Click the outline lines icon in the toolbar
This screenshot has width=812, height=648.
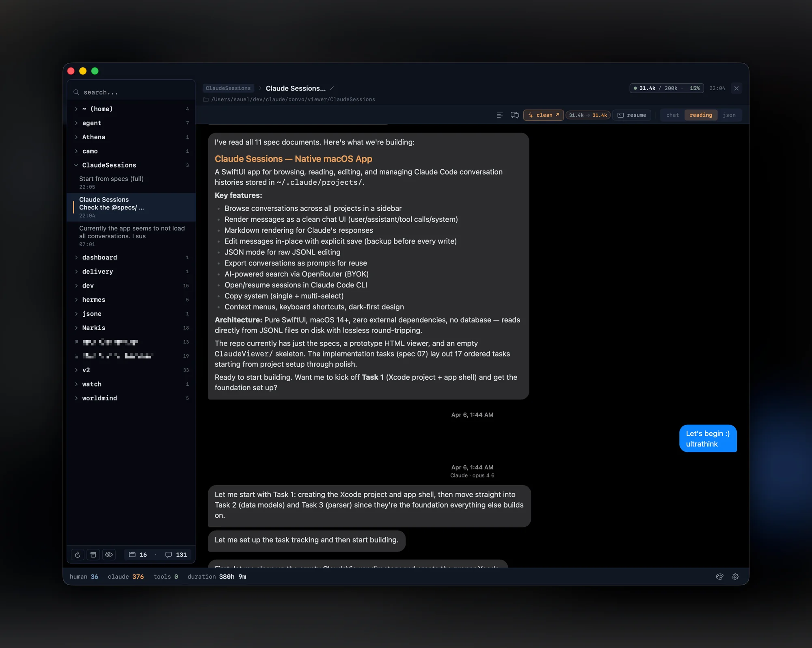click(500, 115)
